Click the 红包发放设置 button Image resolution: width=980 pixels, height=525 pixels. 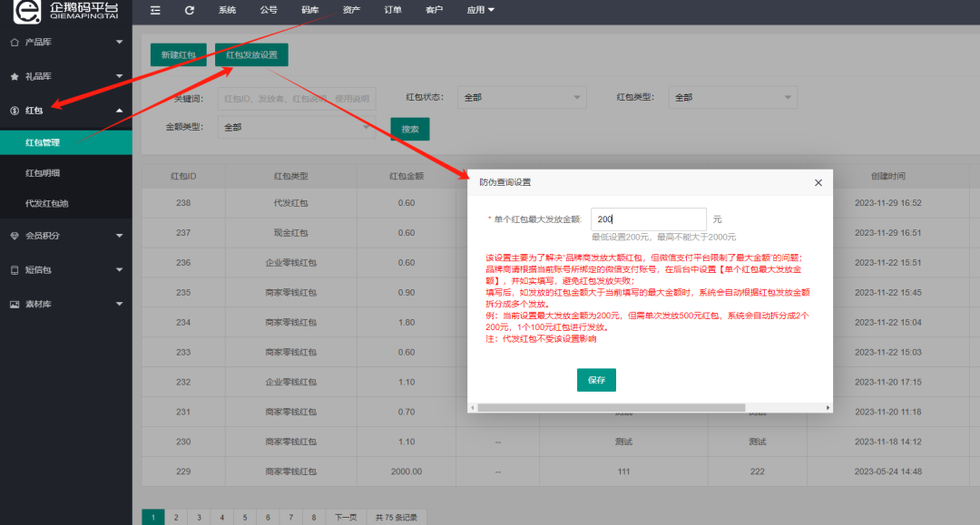click(251, 55)
